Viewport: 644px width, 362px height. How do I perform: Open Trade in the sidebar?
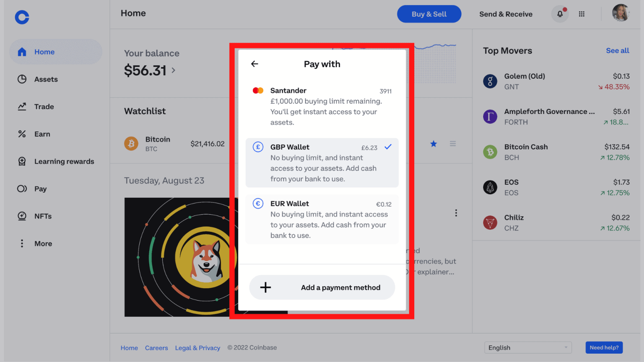(x=56, y=106)
